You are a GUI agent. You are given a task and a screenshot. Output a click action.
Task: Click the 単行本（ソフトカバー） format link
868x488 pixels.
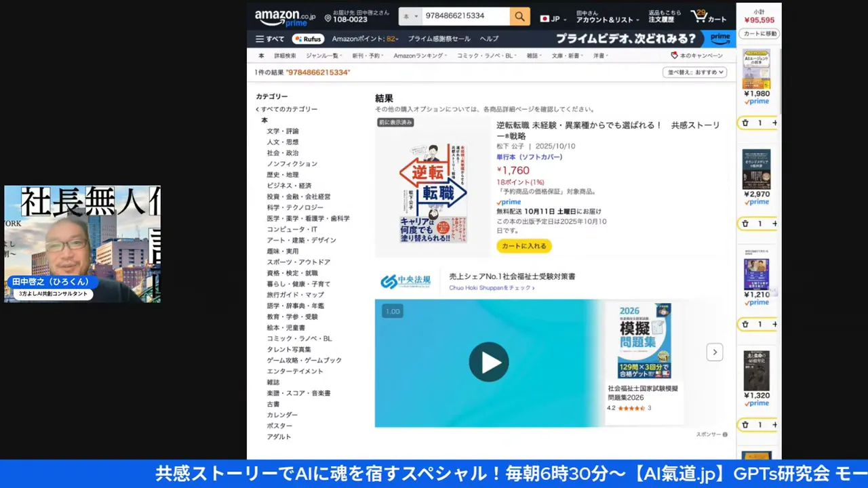click(529, 157)
